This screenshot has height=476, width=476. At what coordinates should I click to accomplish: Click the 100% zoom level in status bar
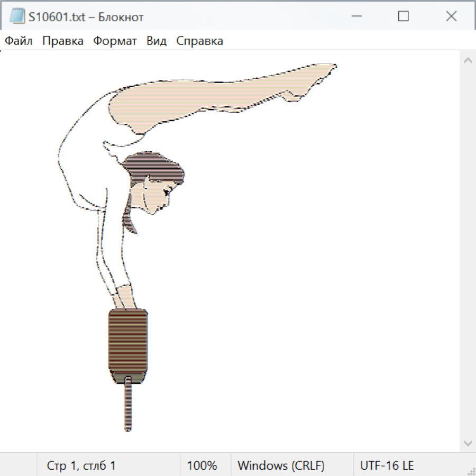[x=202, y=466]
